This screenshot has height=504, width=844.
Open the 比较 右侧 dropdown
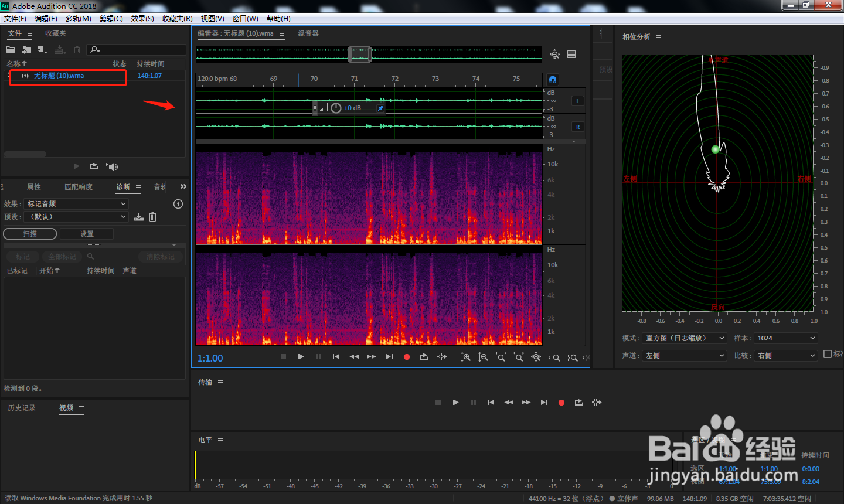tap(785, 356)
